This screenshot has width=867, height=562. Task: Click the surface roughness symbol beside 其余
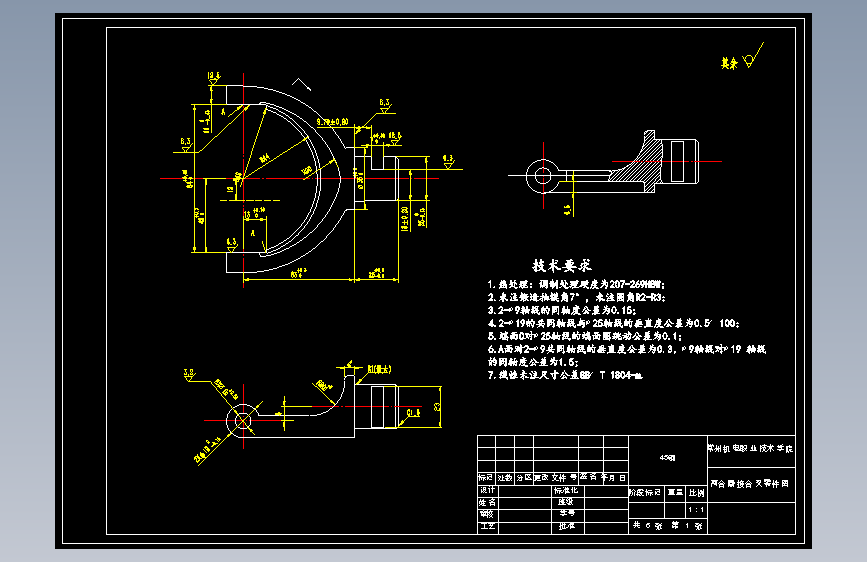754,55
